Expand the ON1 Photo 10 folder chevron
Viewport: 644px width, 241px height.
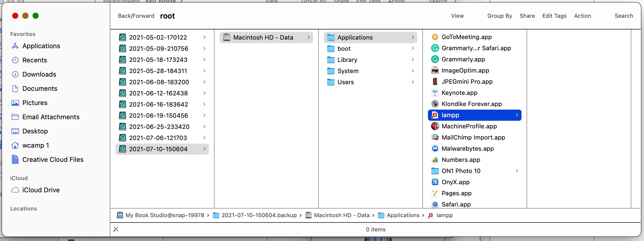click(517, 171)
